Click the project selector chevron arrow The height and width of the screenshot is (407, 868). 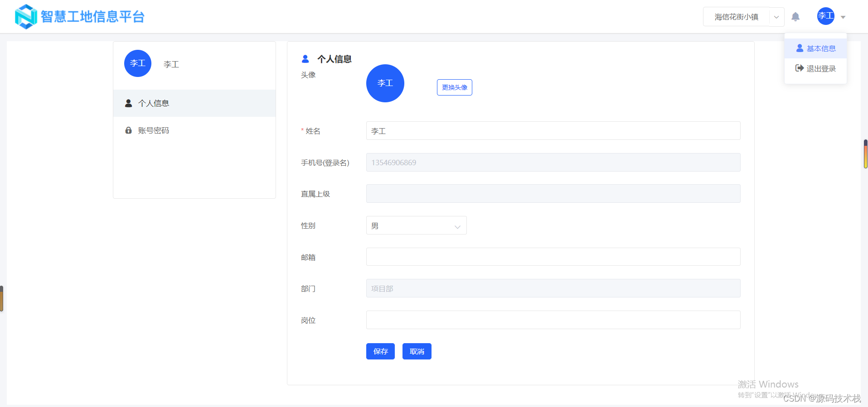click(776, 17)
